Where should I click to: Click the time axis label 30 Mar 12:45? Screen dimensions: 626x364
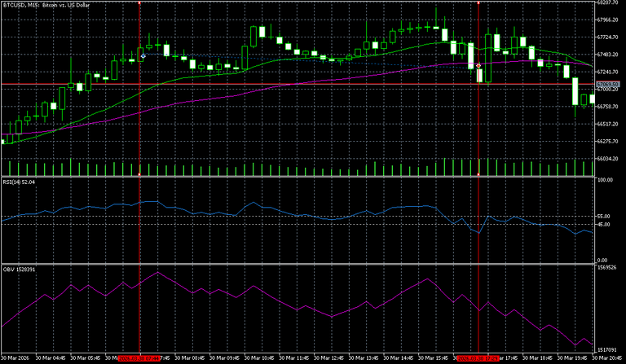(328, 358)
